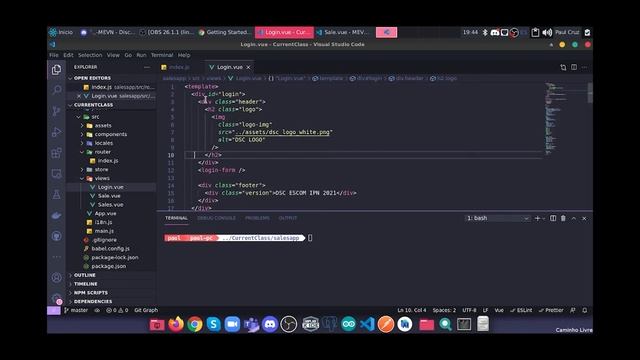This screenshot has height=360, width=640.
Task: Open the editor More Actions menu
Action: pyautogui.click(x=584, y=67)
